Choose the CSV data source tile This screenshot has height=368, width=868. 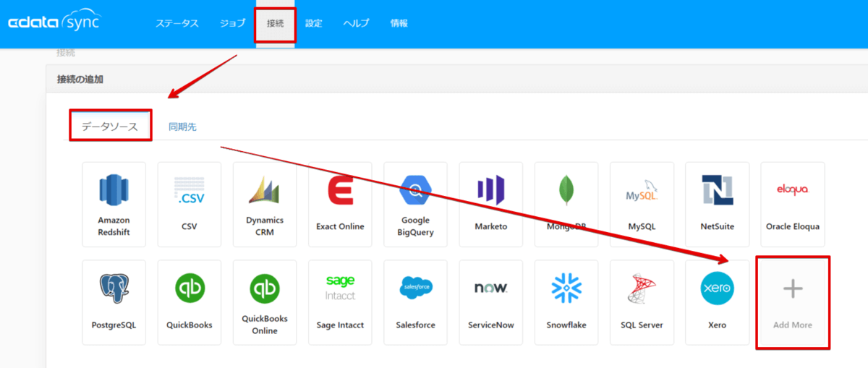click(190, 205)
